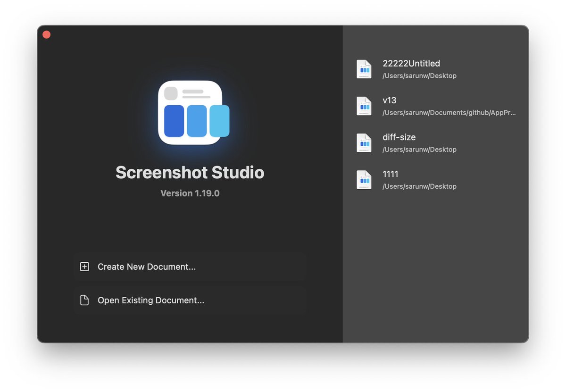The width and height of the screenshot is (566, 392).
Task: Open the recent document 22222Untitled
Action: coord(435,69)
